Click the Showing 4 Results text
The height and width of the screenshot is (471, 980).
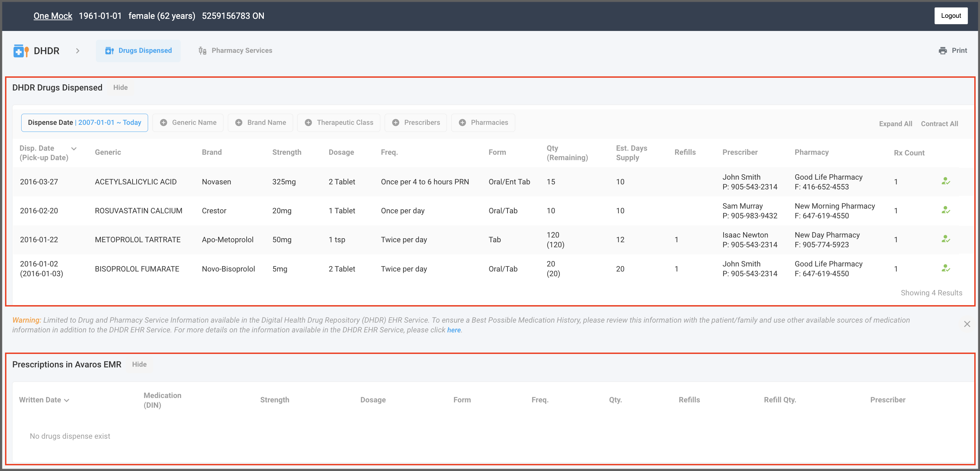[931, 293]
